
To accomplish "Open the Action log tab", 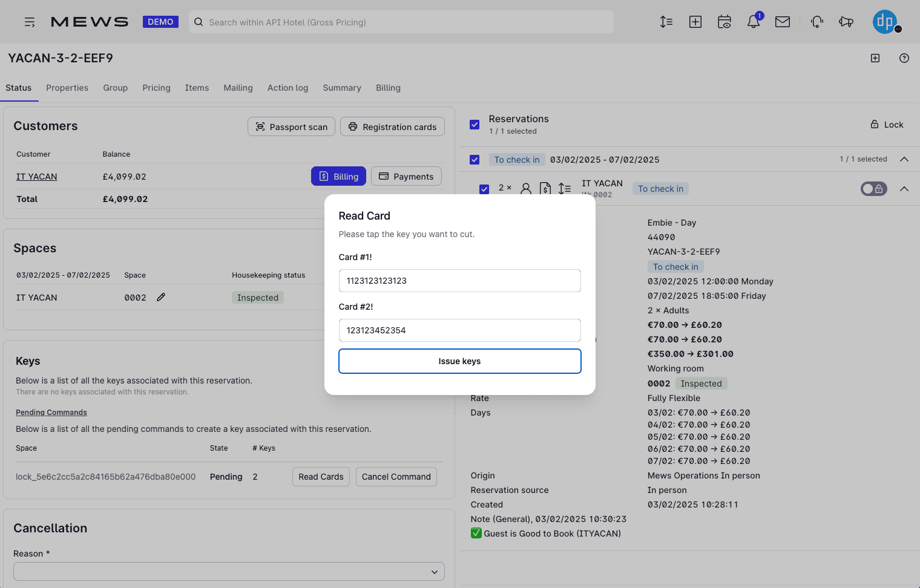I will pos(287,88).
